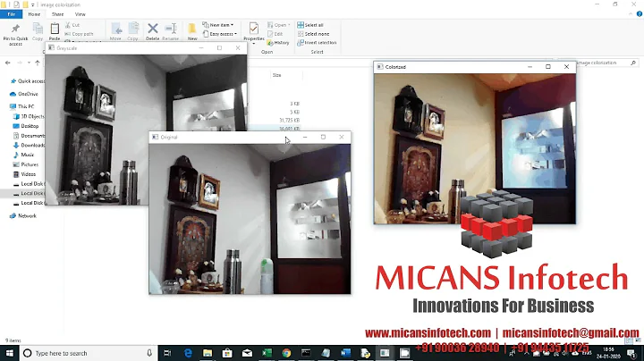Viewport: 644px width, 361px height.
Task: Click the Rename icon
Action: click(x=171, y=29)
